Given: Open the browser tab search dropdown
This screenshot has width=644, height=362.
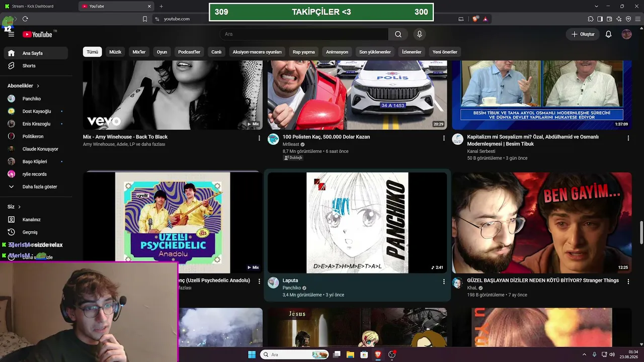Looking at the screenshot, I should [x=597, y=6].
